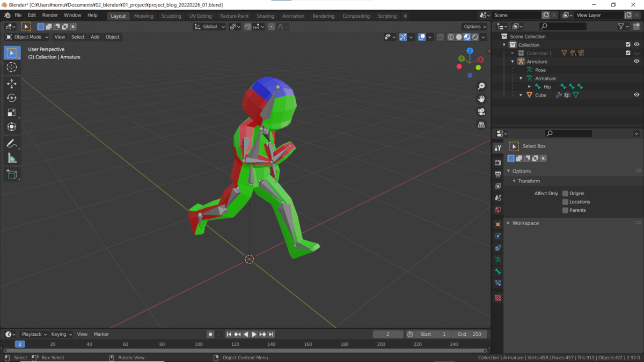
Task: Open the Bone properties tab
Action: click(498, 271)
